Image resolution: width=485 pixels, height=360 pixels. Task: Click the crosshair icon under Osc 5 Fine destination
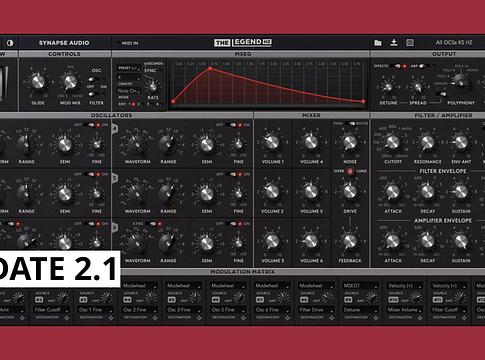[x=243, y=318]
